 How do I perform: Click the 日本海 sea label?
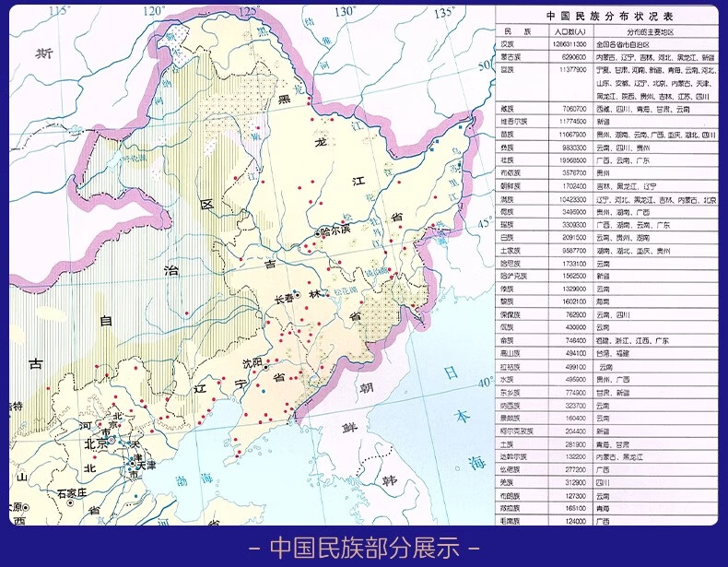pyautogui.click(x=464, y=417)
